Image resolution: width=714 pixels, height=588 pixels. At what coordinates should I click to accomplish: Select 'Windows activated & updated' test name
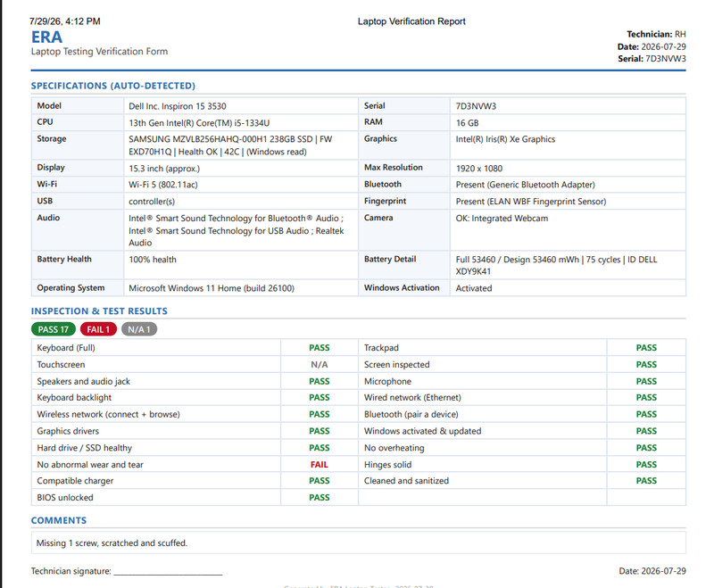[x=422, y=431]
